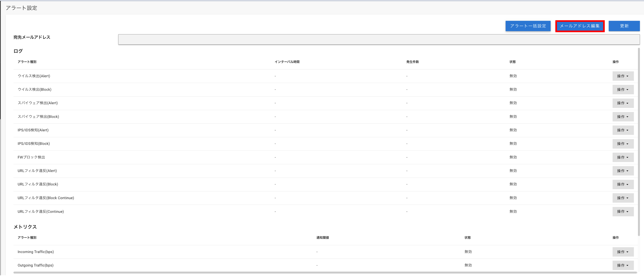Viewport: 644px width, 276px height.
Task: Select the URLフィルタ違反(Continue) row label
Action: 41,212
